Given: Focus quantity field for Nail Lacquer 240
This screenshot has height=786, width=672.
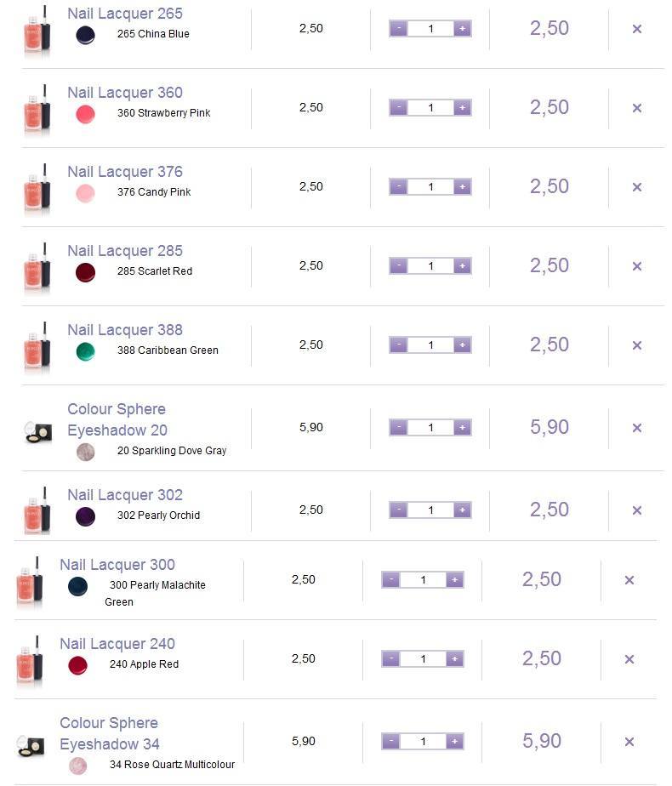Looking at the screenshot, I should tap(423, 659).
